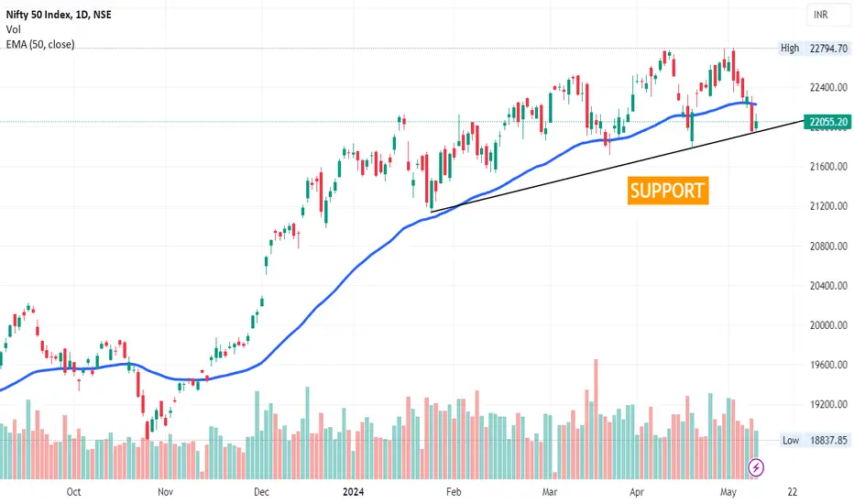The image size is (854, 504).
Task: Click the black support trendline
Action: pyautogui.click(x=617, y=165)
